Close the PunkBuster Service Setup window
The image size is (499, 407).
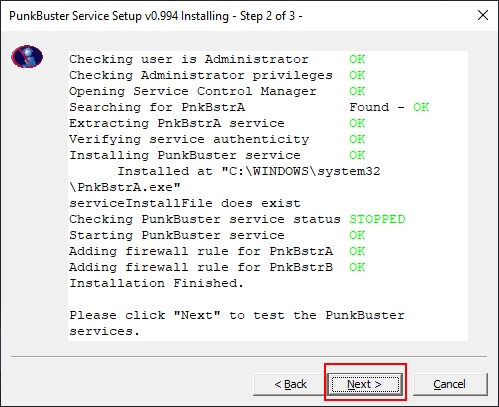tap(483, 15)
